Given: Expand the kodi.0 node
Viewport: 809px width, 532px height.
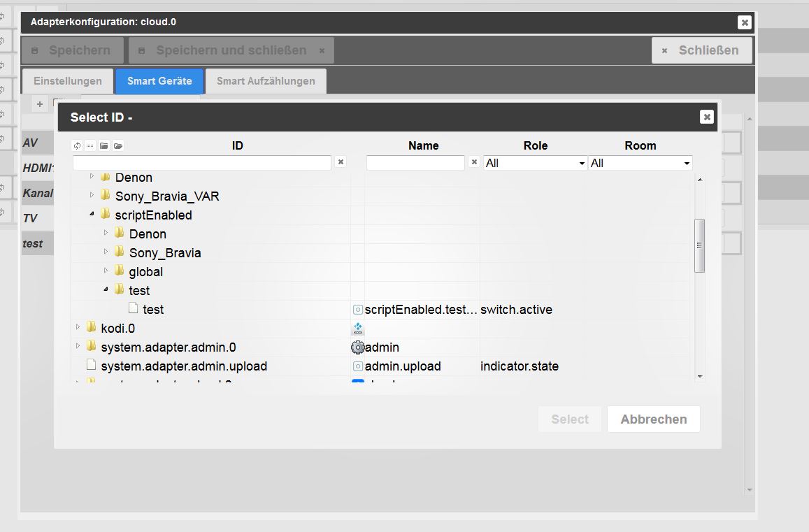Looking at the screenshot, I should pos(78,327).
